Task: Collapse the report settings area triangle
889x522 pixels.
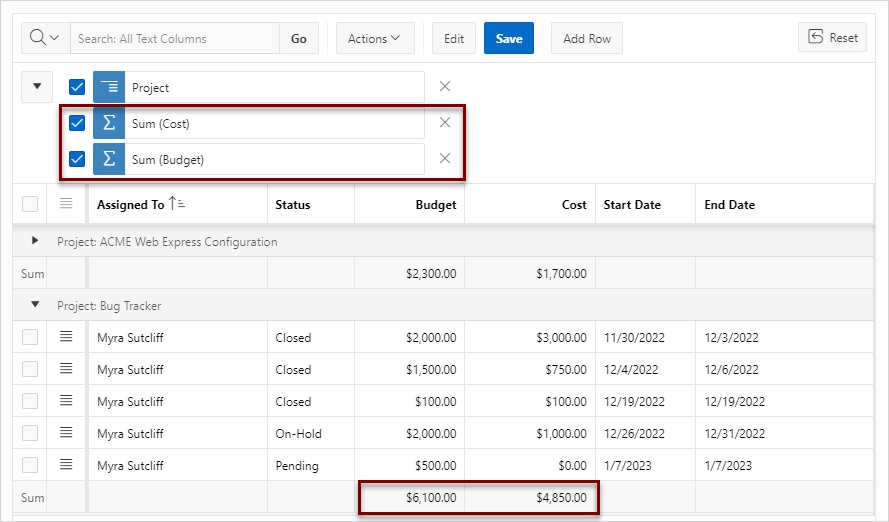Action: [x=37, y=87]
